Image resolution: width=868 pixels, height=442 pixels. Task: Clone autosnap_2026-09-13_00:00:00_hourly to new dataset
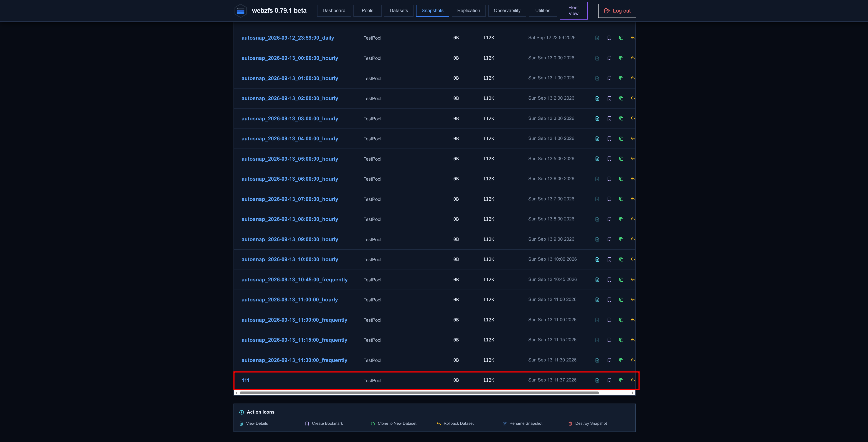pos(621,58)
